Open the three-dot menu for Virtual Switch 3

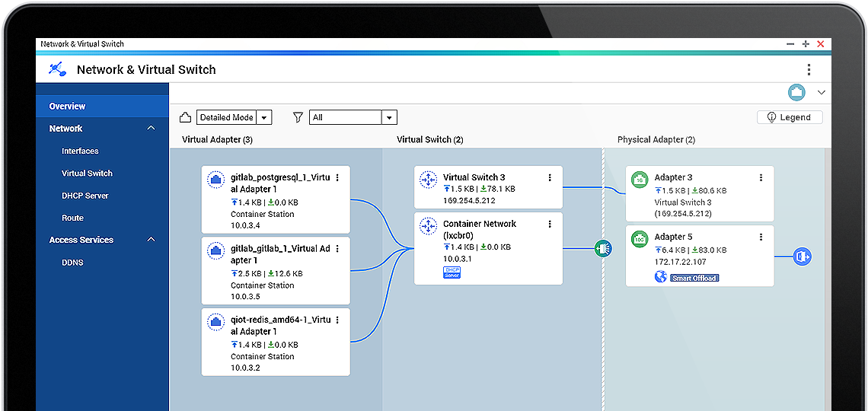pos(550,177)
